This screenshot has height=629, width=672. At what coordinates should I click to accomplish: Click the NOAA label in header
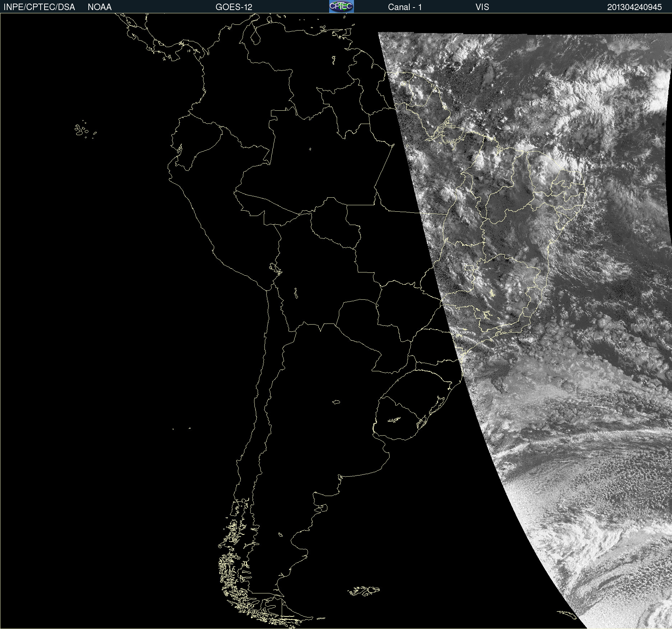100,7
